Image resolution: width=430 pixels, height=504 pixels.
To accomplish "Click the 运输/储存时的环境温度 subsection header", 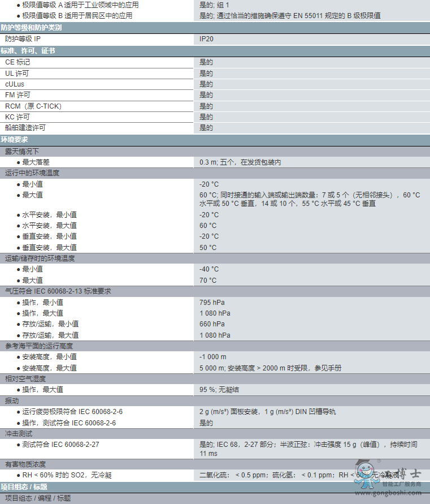I will click(40, 259).
